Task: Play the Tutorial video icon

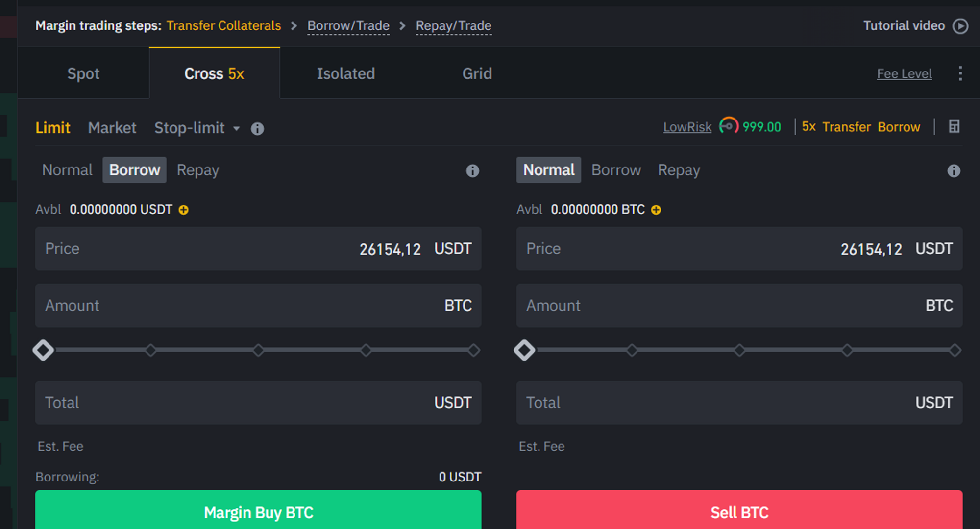Action: [960, 26]
